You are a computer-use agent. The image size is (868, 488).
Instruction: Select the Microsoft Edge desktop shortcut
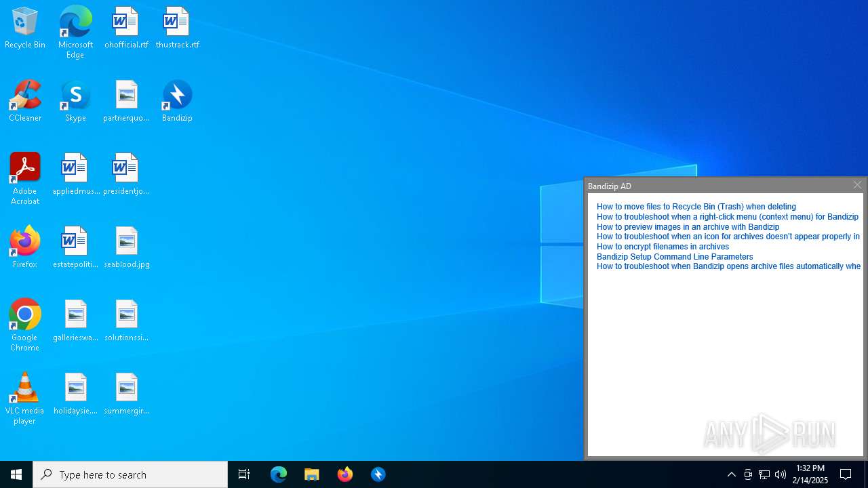click(75, 33)
